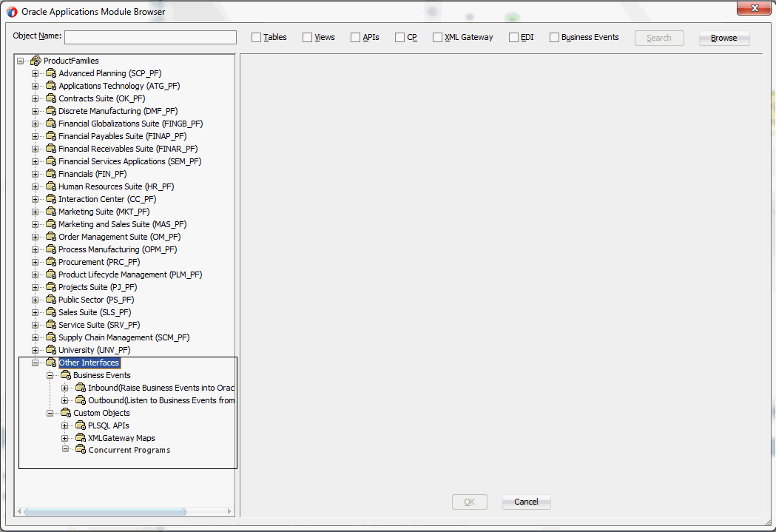This screenshot has width=776, height=532.
Task: Click the Discrete Manufacturing folder icon
Action: point(51,111)
